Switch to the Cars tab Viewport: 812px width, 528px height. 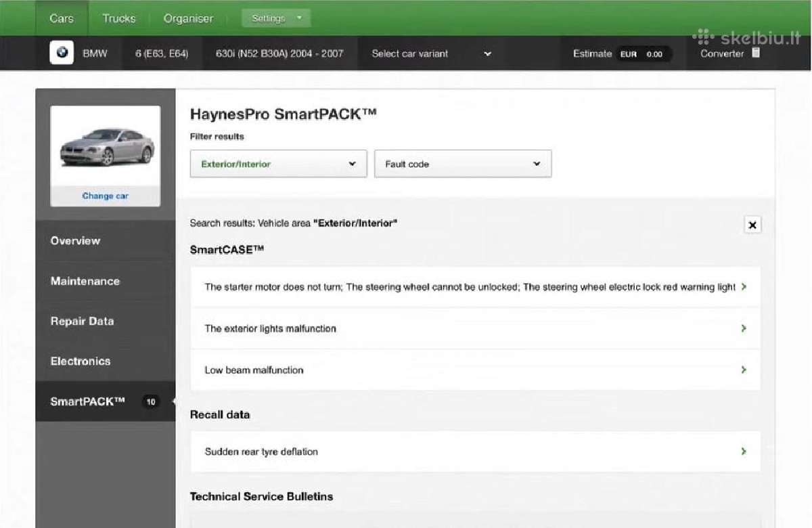pyautogui.click(x=62, y=18)
